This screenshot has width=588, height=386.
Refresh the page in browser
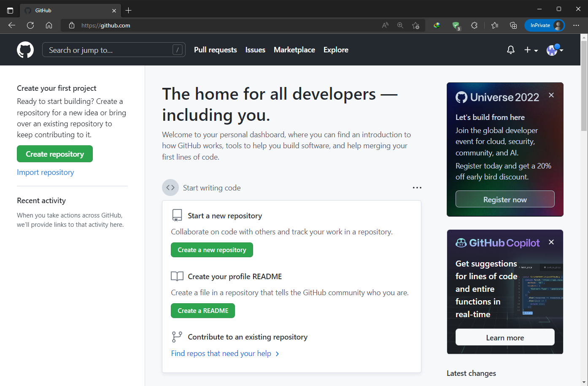[x=30, y=25]
